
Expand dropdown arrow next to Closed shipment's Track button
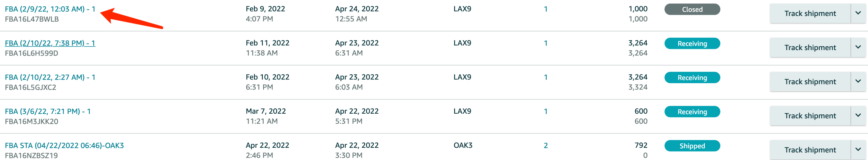(858, 14)
